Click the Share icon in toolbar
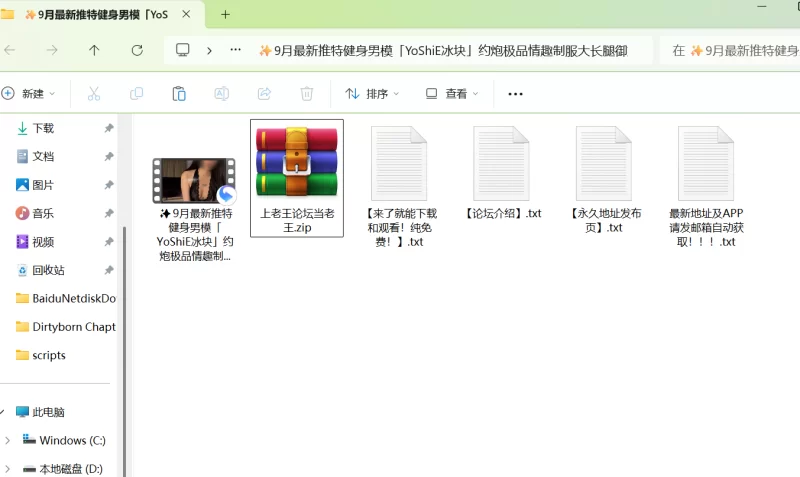 [x=264, y=93]
